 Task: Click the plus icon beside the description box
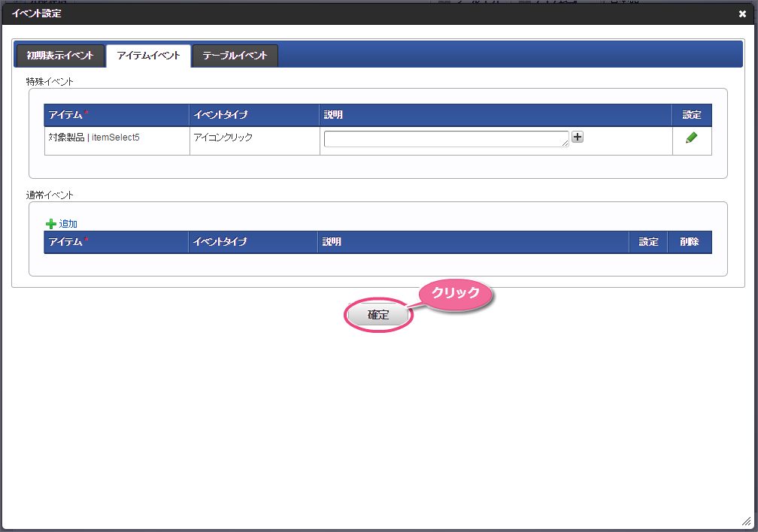[578, 137]
